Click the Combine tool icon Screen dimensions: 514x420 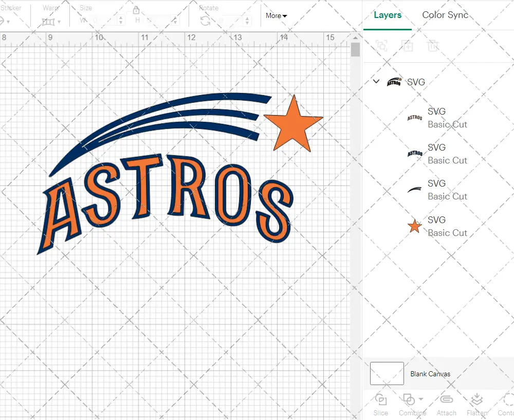pyautogui.click(x=409, y=399)
